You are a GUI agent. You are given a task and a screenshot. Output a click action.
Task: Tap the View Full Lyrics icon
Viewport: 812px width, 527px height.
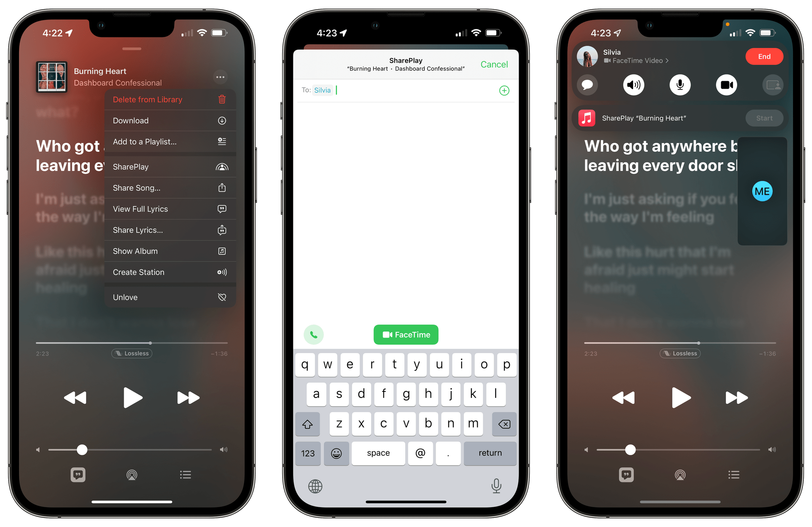[x=222, y=209]
